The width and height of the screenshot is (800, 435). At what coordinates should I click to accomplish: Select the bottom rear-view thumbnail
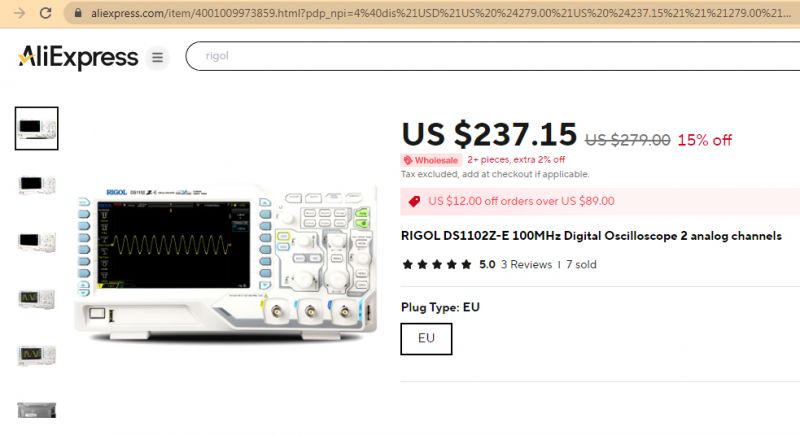[37, 410]
